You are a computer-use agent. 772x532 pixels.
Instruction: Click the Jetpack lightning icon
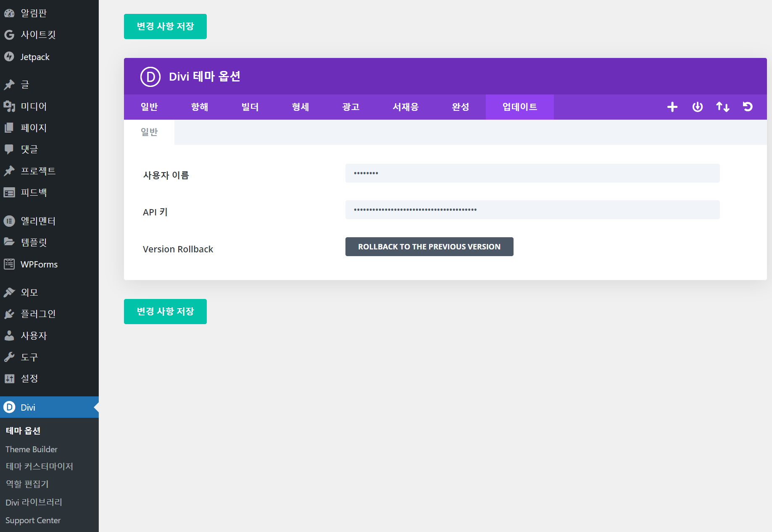click(9, 57)
